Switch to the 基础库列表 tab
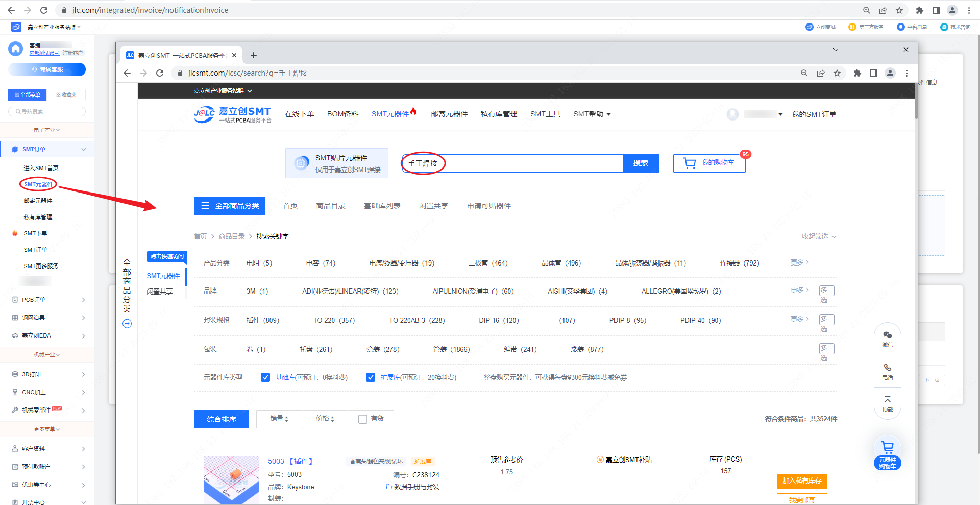 382,206
